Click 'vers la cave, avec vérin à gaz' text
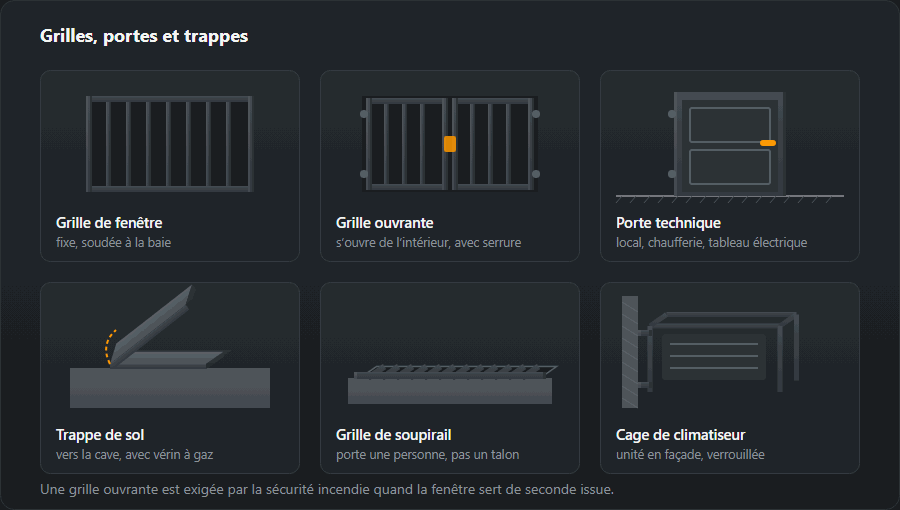 134,455
